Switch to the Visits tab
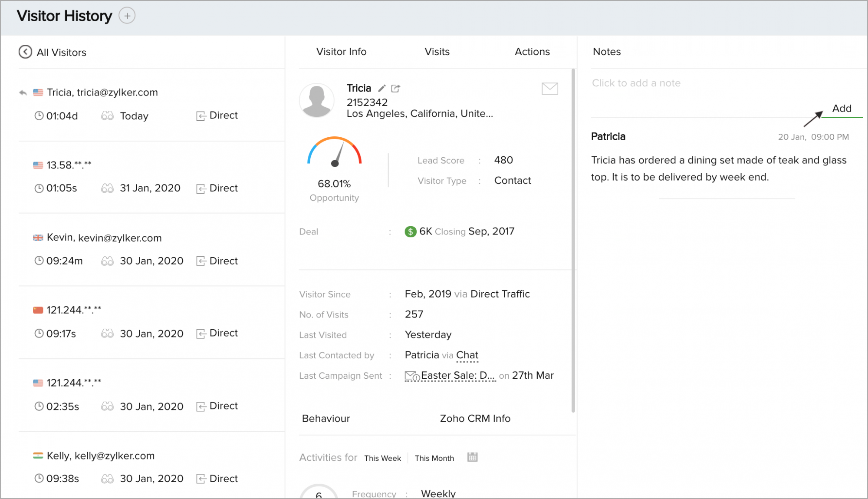The image size is (868, 499). (437, 52)
